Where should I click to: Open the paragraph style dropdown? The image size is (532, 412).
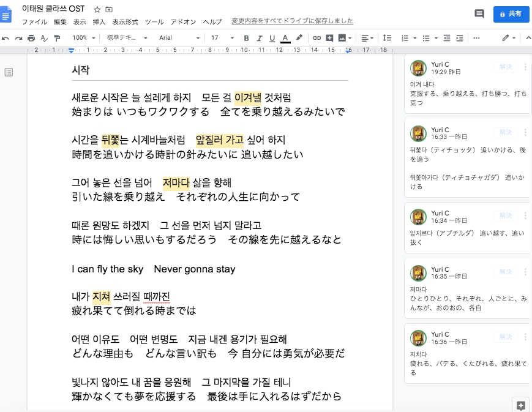[x=127, y=38]
